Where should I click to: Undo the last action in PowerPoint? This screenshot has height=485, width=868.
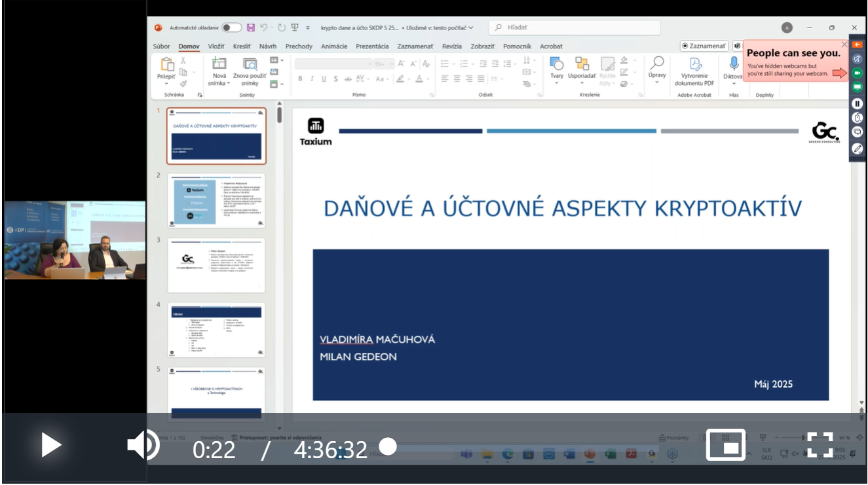(263, 27)
